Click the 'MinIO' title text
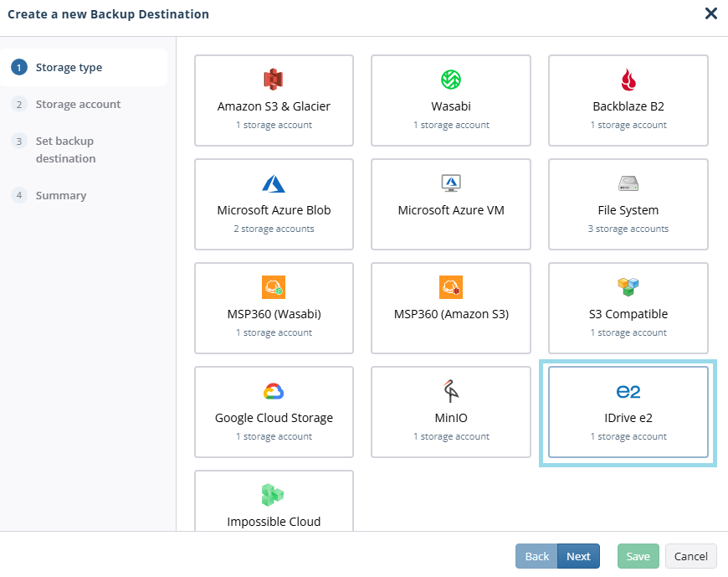The width and height of the screenshot is (728, 577). [451, 418]
